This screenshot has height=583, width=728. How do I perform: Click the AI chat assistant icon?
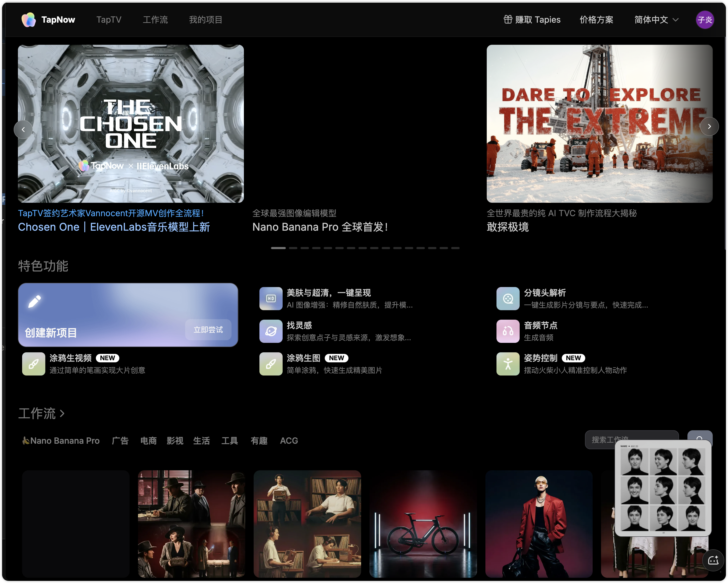click(713, 560)
